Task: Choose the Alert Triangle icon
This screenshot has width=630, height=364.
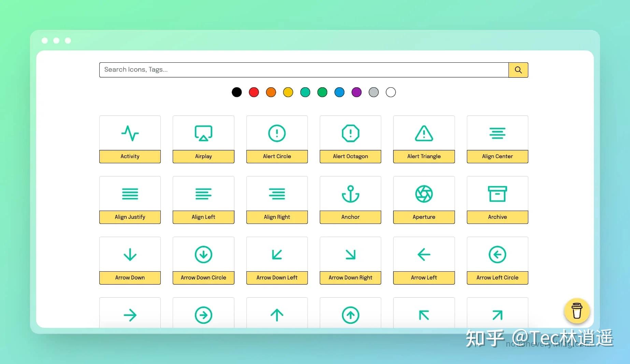Action: click(424, 133)
